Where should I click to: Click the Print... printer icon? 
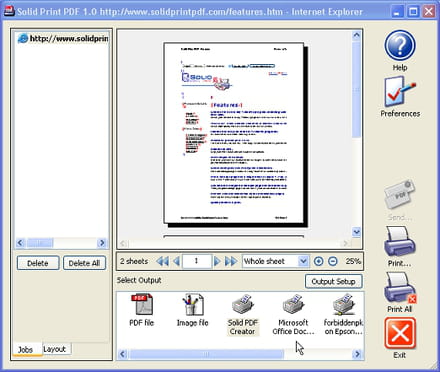pos(399,242)
